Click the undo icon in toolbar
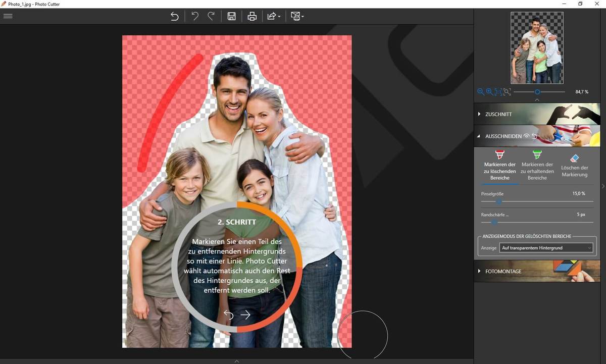This screenshot has width=606, height=364. tap(194, 16)
